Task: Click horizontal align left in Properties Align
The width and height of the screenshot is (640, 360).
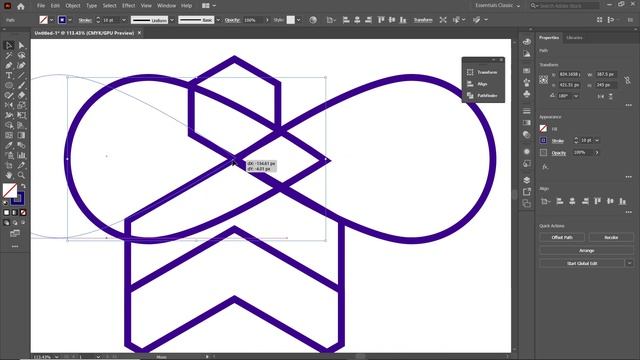Action: [560, 201]
